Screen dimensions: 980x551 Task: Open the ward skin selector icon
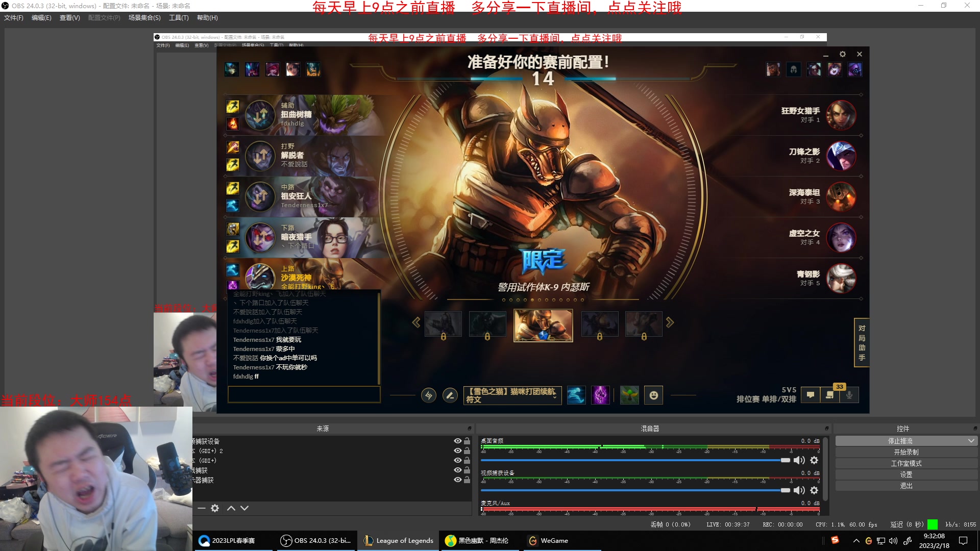click(629, 395)
